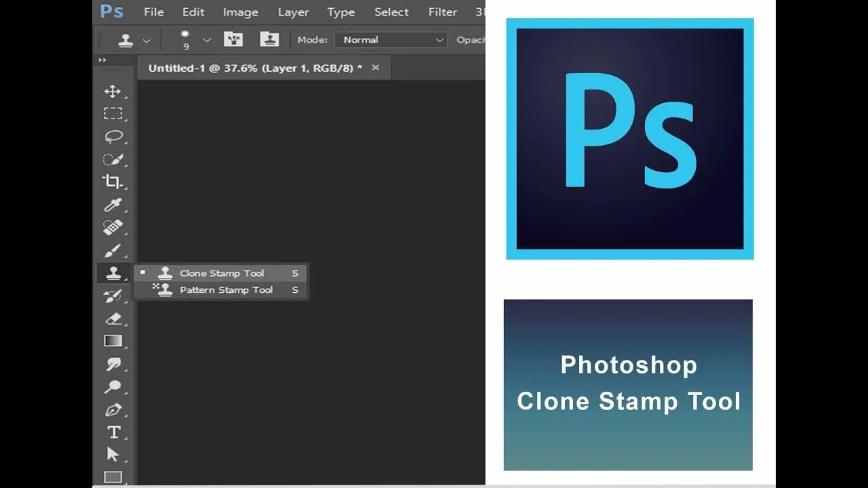
Task: Select the Rectangular Marquee tool
Action: [113, 114]
